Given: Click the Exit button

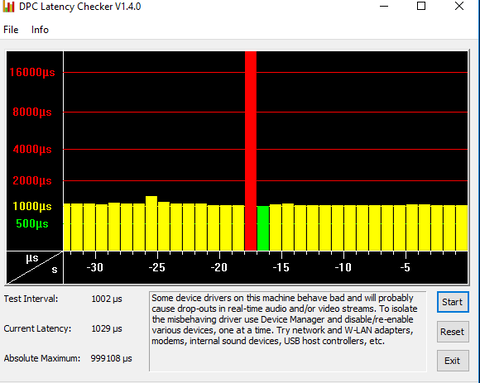Looking at the screenshot, I should click(453, 361).
